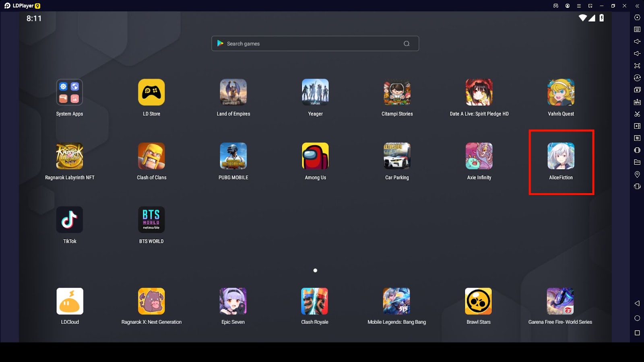
Task: Click the Android Back triangle button
Action: [x=637, y=303]
